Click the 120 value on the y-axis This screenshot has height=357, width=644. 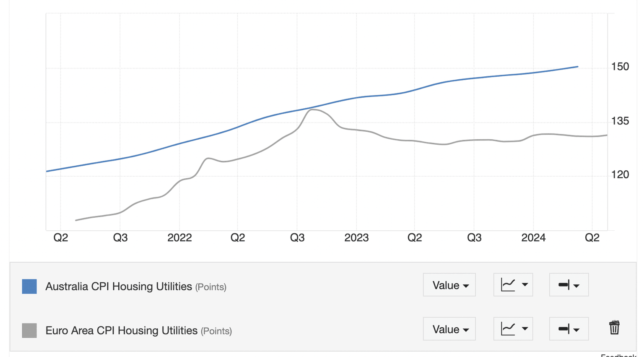click(620, 175)
